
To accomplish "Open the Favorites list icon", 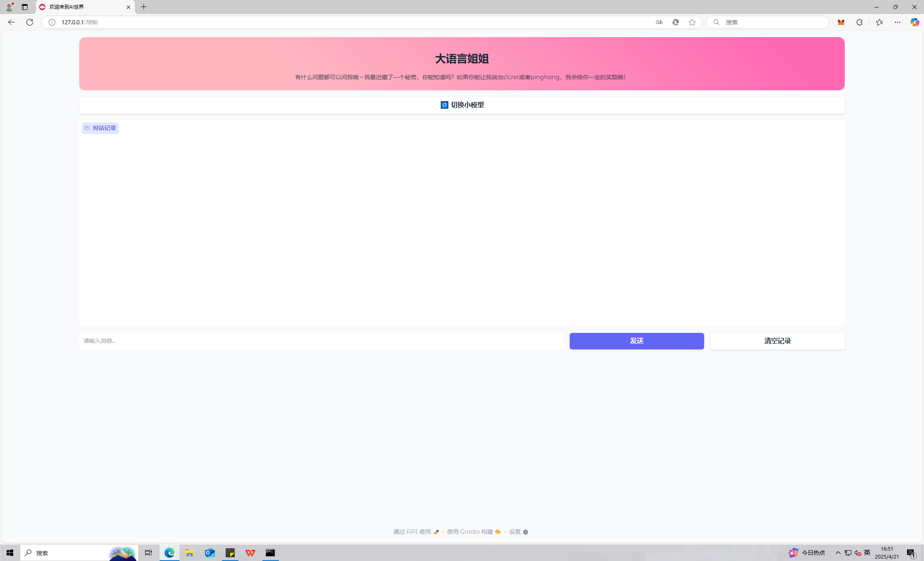I will (879, 22).
